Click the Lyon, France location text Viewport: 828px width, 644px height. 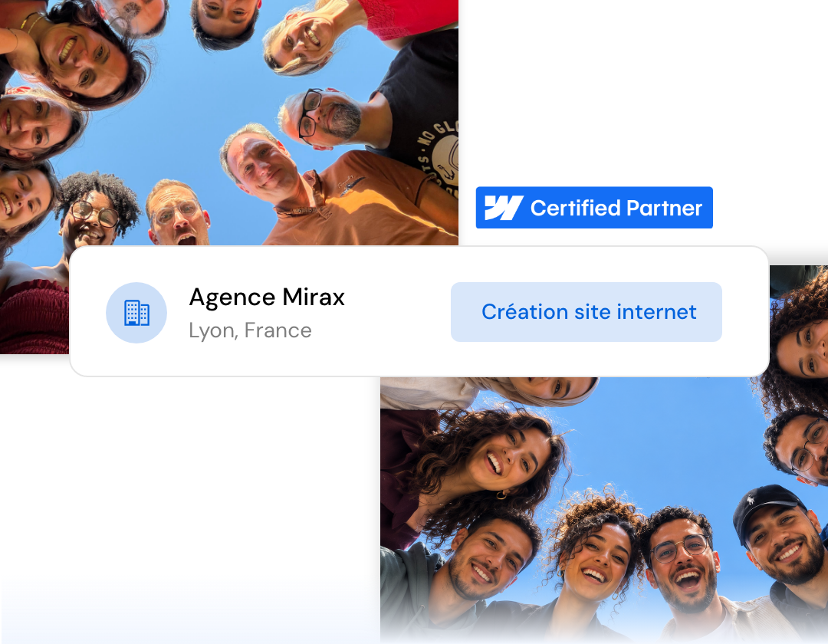coord(250,330)
